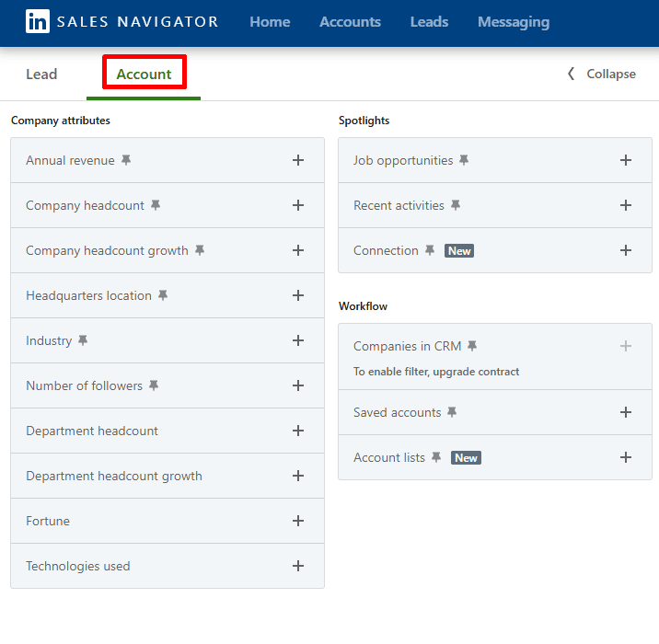Click pin icon next to Job opportunities

464,160
